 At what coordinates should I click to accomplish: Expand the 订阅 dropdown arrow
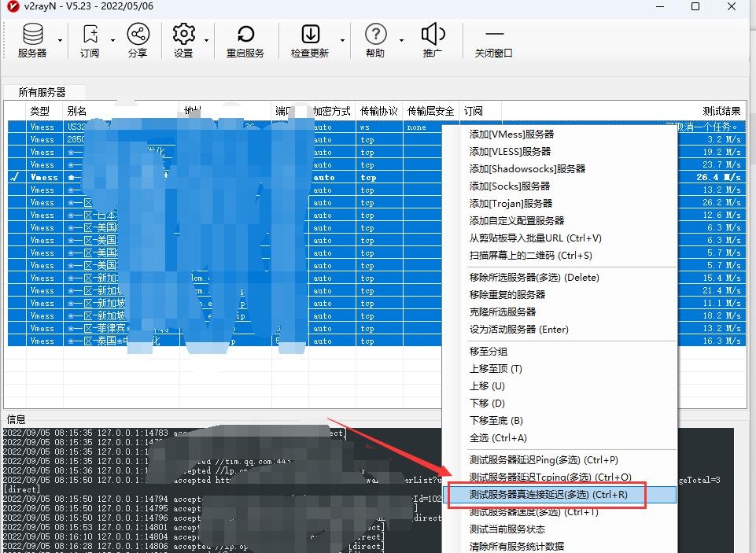click(112, 40)
